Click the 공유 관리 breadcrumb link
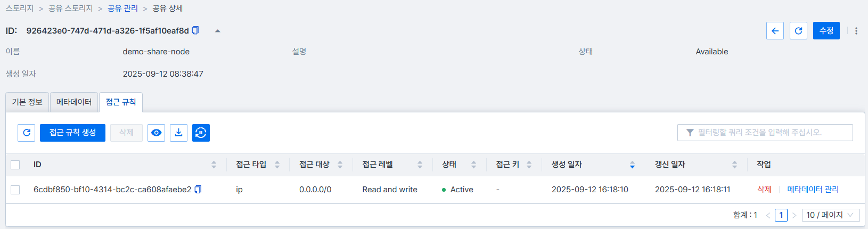Screen dimensions: 868x229 pos(122,9)
